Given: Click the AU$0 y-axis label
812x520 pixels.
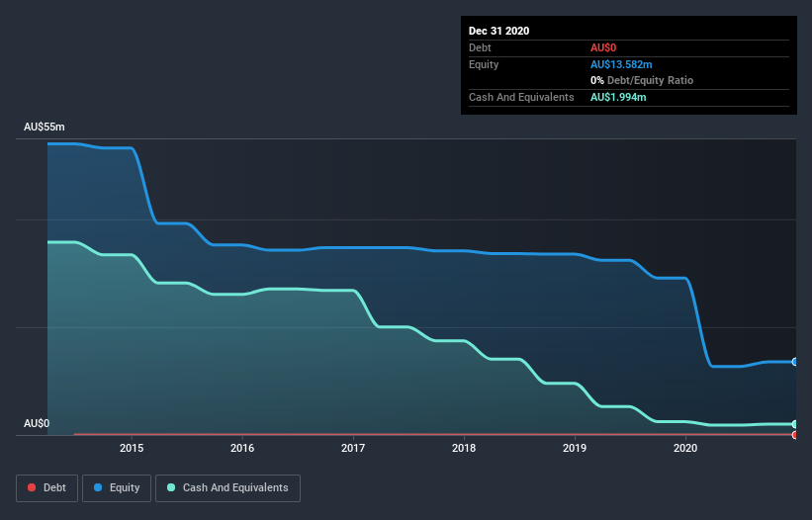Looking at the screenshot, I should pyautogui.click(x=37, y=423).
